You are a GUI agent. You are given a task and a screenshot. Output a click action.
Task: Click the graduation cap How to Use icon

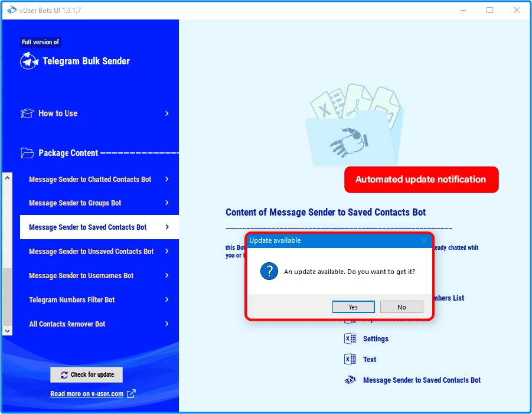coord(27,113)
